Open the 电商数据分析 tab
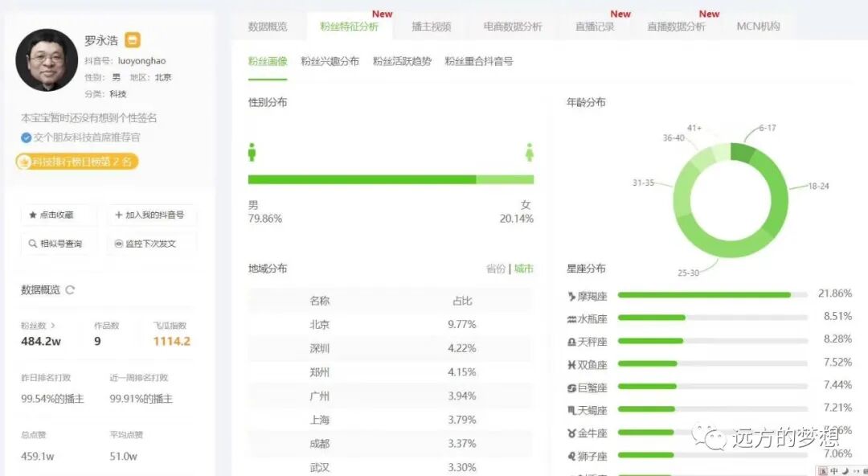868x476 pixels. coord(513,27)
